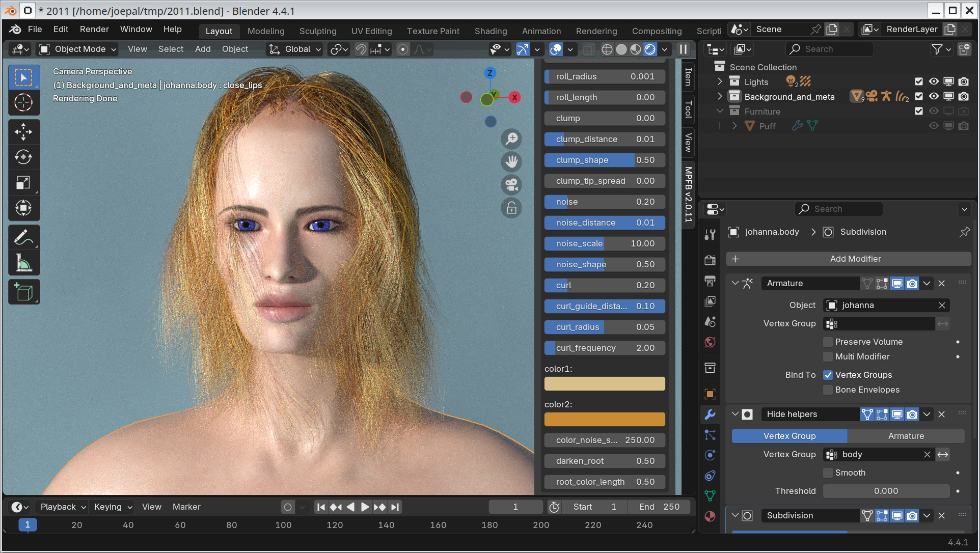Hide the Lights collection in viewport

934,81
